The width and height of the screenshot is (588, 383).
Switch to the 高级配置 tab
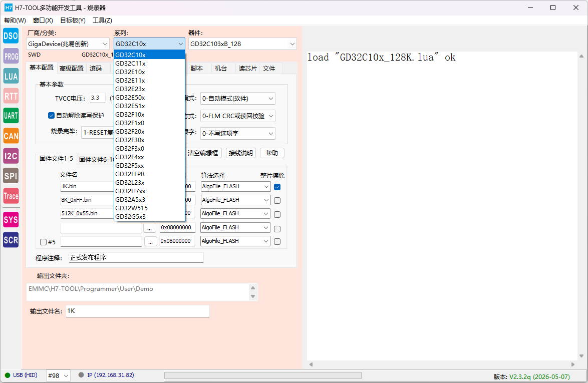coord(72,68)
